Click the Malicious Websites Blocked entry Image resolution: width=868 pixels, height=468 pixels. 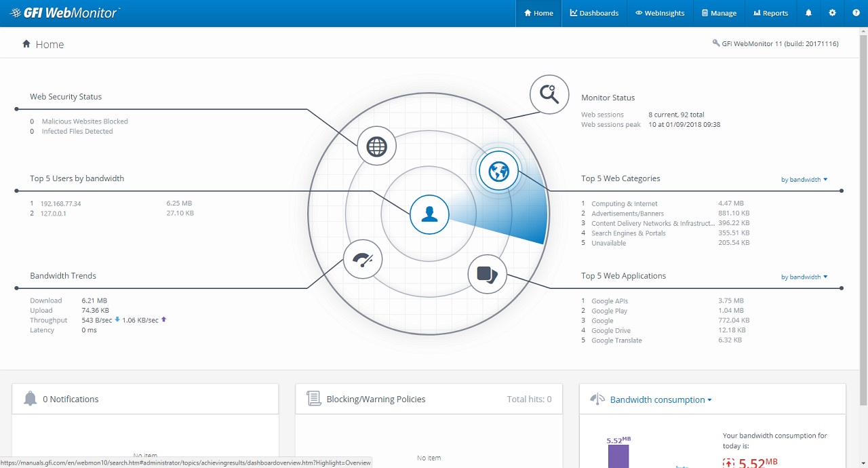(x=85, y=121)
